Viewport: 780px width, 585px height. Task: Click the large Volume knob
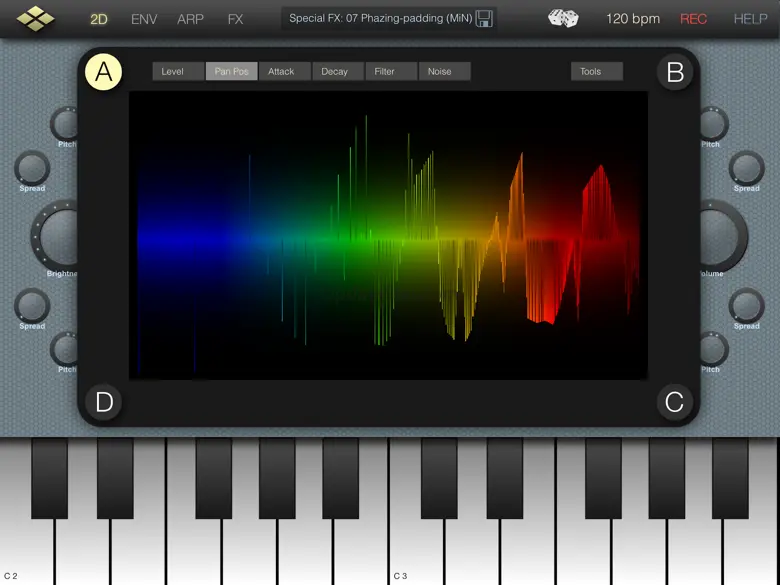click(724, 235)
